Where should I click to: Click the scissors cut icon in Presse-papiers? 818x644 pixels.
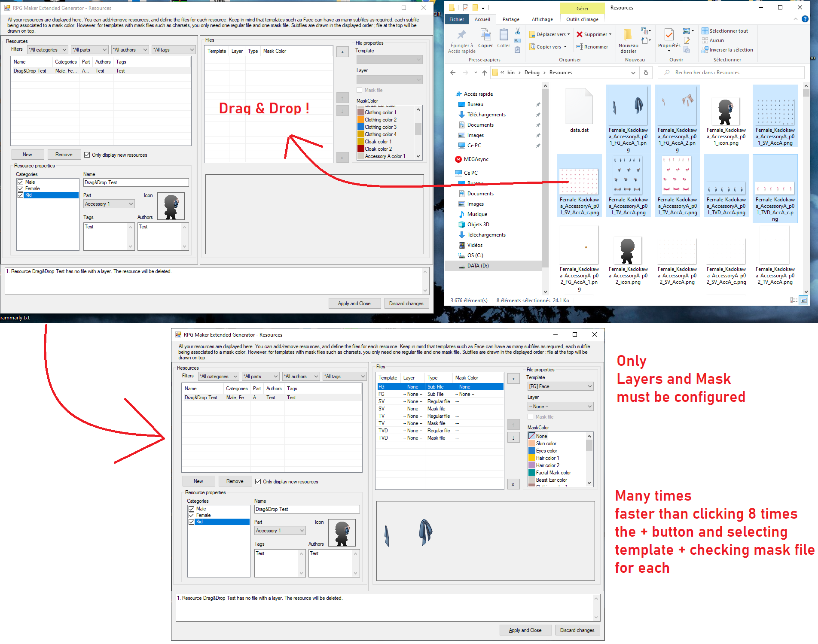518,31
